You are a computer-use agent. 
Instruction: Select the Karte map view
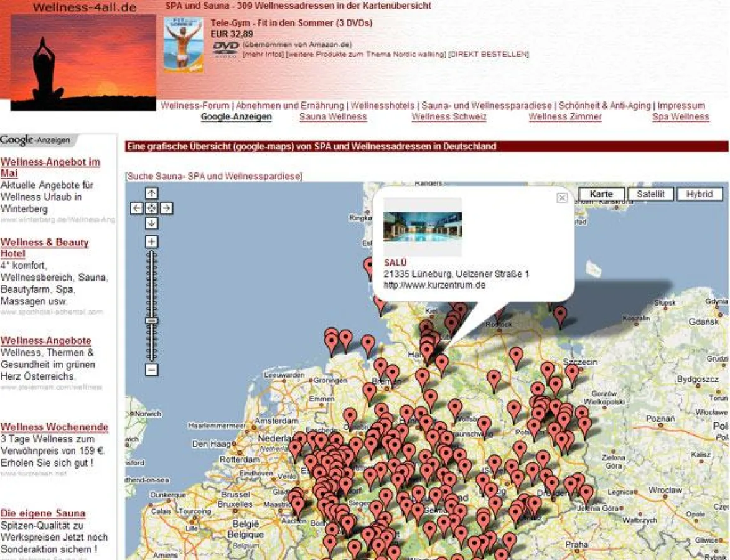[x=601, y=194]
